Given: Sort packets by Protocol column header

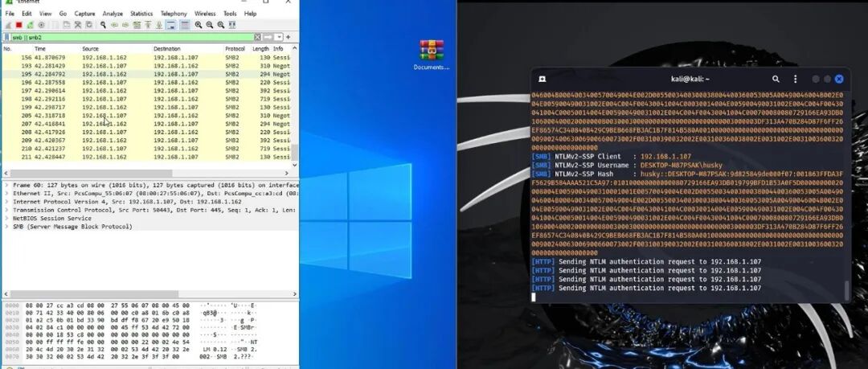Looking at the screenshot, I should pyautogui.click(x=237, y=49).
